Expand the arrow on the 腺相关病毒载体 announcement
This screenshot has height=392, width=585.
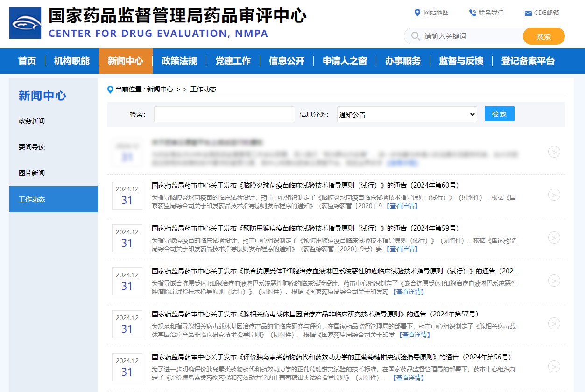coord(554,323)
